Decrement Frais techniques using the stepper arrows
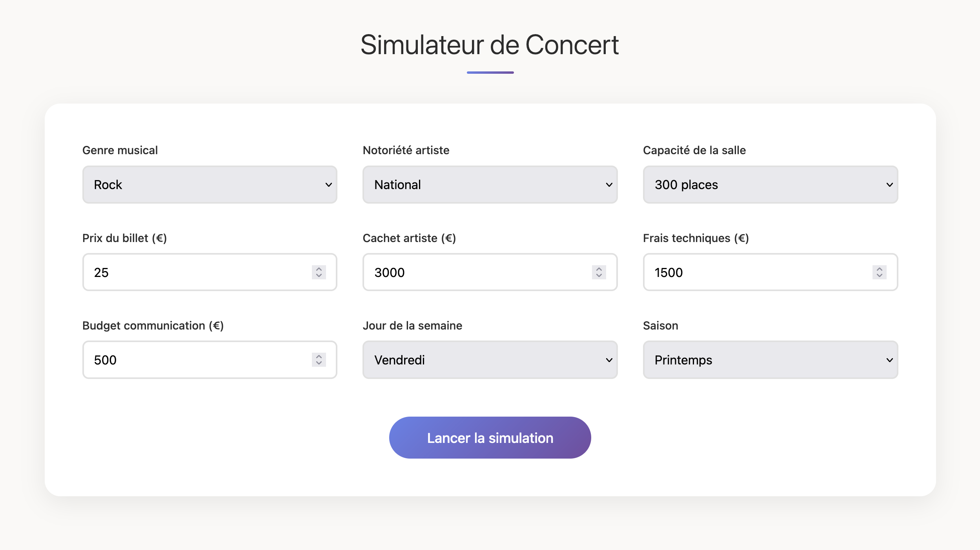Screen dimensions: 980x550 [880, 275]
